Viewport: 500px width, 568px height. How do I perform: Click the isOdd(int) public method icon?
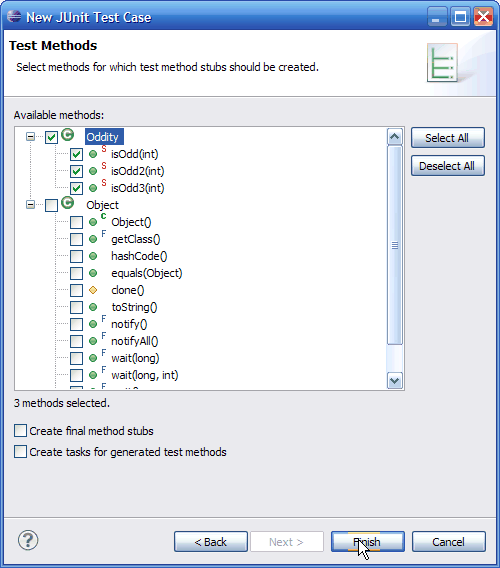point(93,154)
